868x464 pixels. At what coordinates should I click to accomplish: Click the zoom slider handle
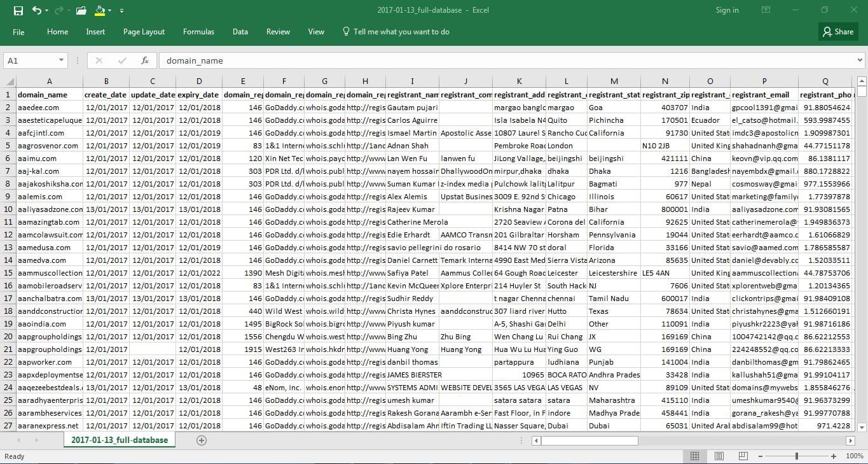pyautogui.click(x=797, y=456)
